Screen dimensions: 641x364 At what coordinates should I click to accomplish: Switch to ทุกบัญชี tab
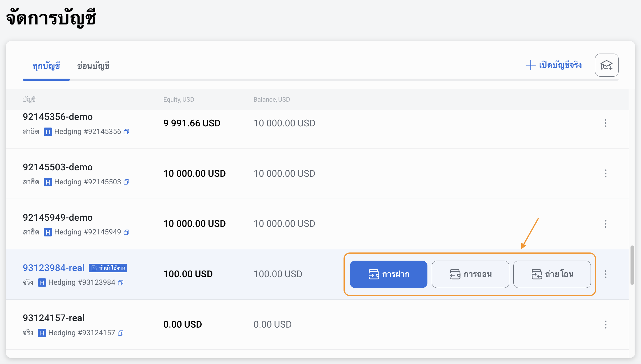[46, 66]
